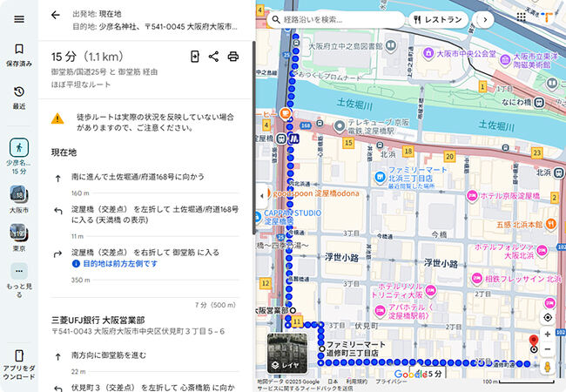Open 大阪市立東洋陶磁美術館 marker
Viewport: 566px width, 392px height.
pyautogui.click(x=506, y=59)
